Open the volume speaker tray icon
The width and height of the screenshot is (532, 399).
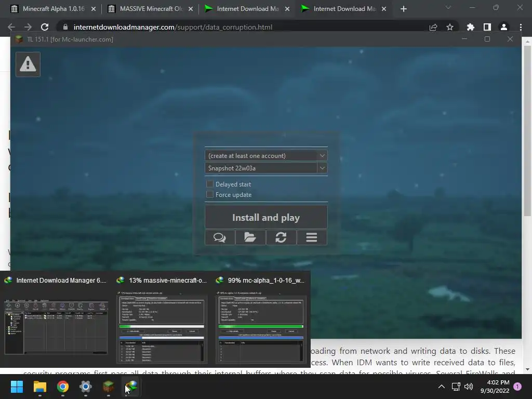[469, 387]
